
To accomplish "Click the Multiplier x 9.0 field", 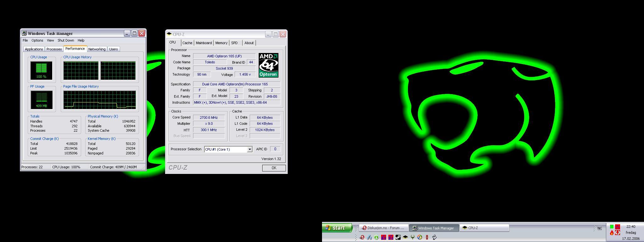I will [209, 124].
